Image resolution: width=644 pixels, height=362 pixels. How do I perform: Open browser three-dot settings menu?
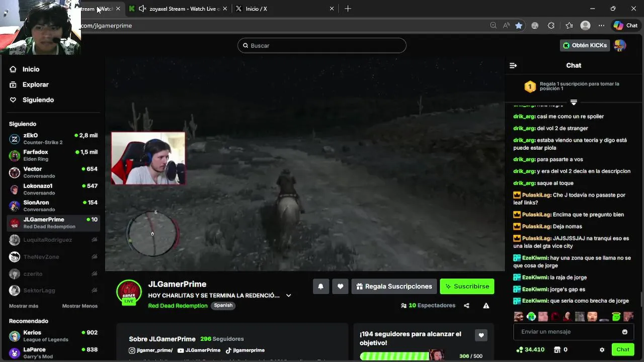(601, 26)
